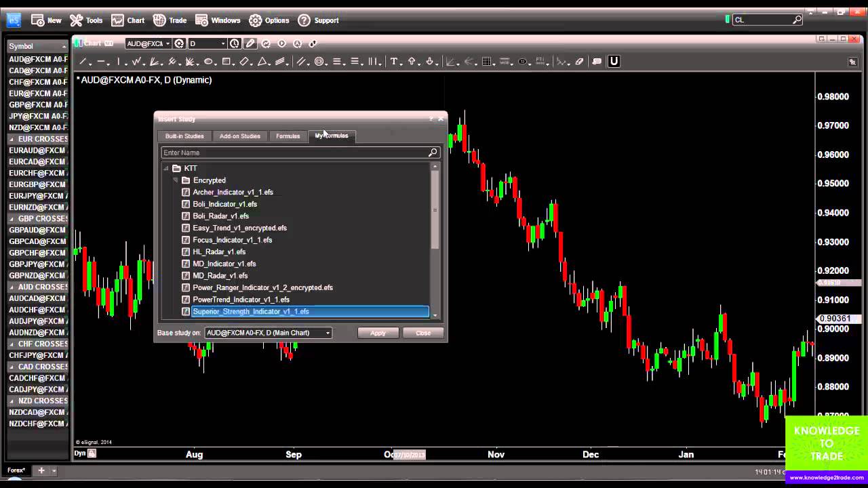Open the Tools menu

(86, 20)
